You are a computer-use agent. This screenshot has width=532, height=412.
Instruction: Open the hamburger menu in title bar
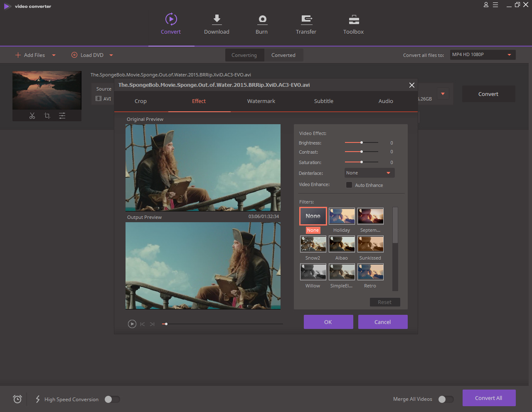(495, 5)
